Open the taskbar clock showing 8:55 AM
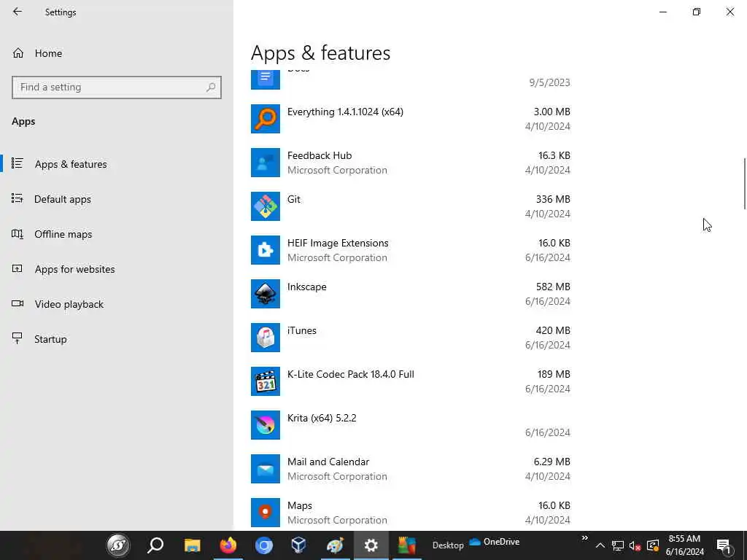The image size is (747, 560). [x=684, y=545]
